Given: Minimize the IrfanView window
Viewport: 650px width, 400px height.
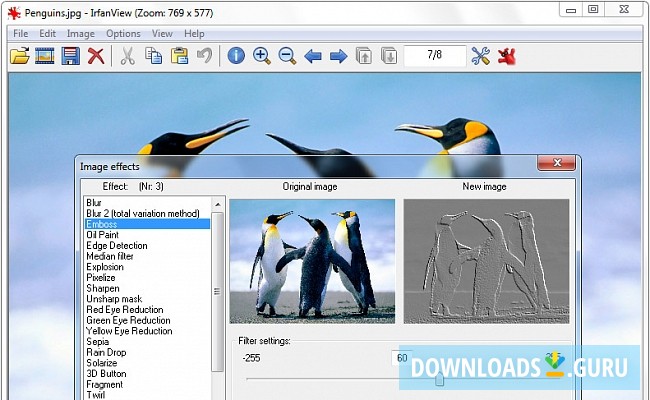Looking at the screenshot, I should (x=571, y=10).
